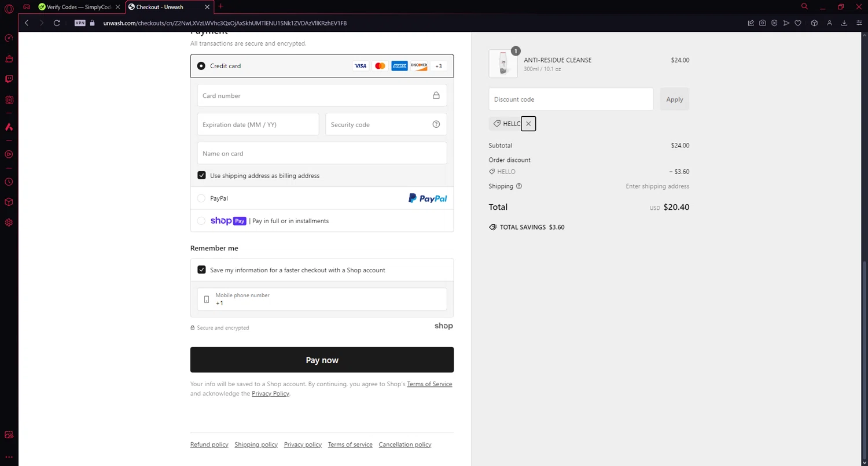Focus the Discount code field
This screenshot has width=868, height=466.
[571, 99]
